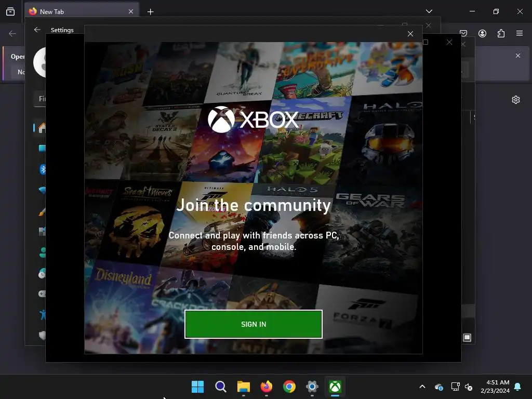Screen dimensions: 532x399
Task: Open Firefox list all tabs dropdown
Action: [x=429, y=11]
